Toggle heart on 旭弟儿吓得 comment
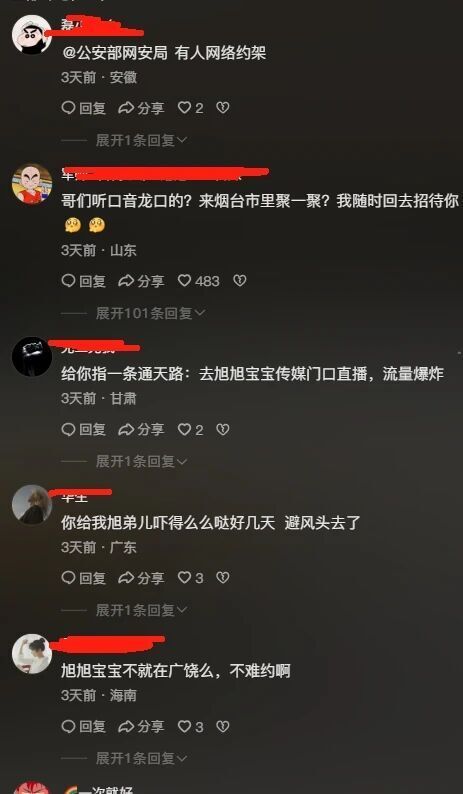 191,578
